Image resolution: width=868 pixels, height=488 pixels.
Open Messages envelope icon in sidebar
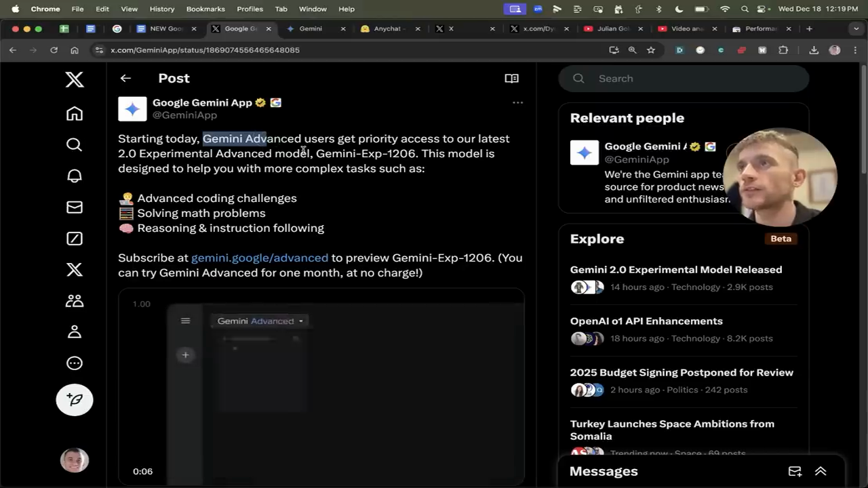tap(75, 207)
